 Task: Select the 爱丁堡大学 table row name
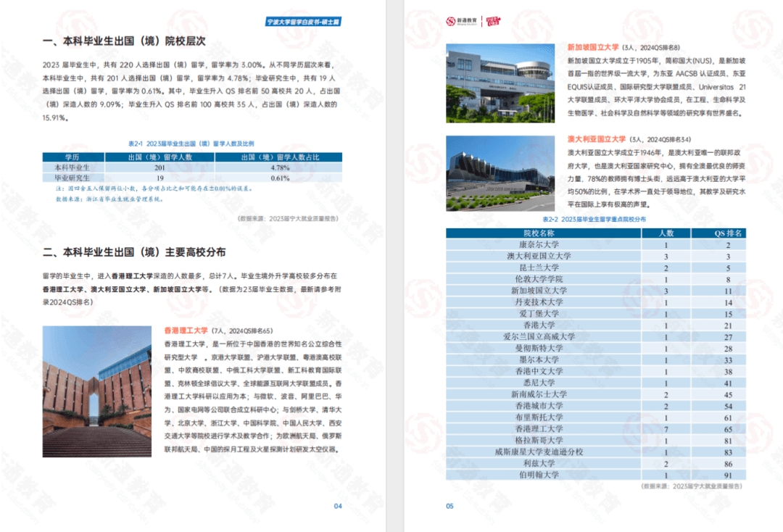click(x=539, y=313)
